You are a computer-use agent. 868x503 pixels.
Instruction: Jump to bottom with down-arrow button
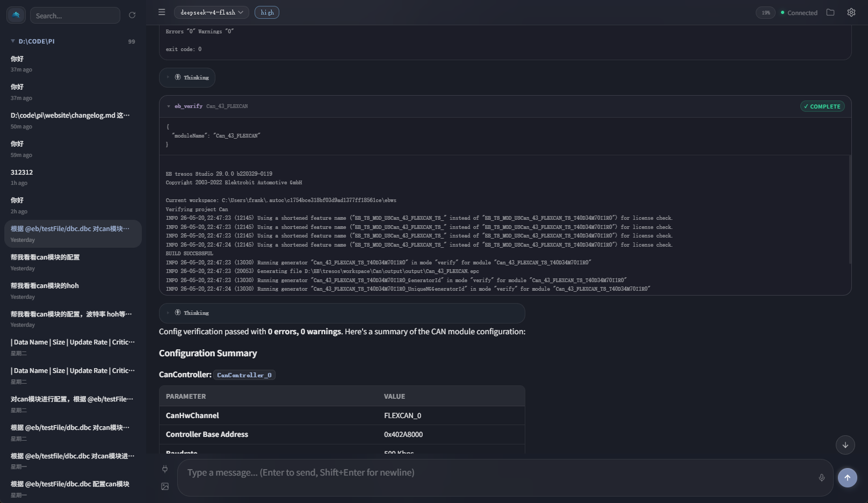[845, 445]
